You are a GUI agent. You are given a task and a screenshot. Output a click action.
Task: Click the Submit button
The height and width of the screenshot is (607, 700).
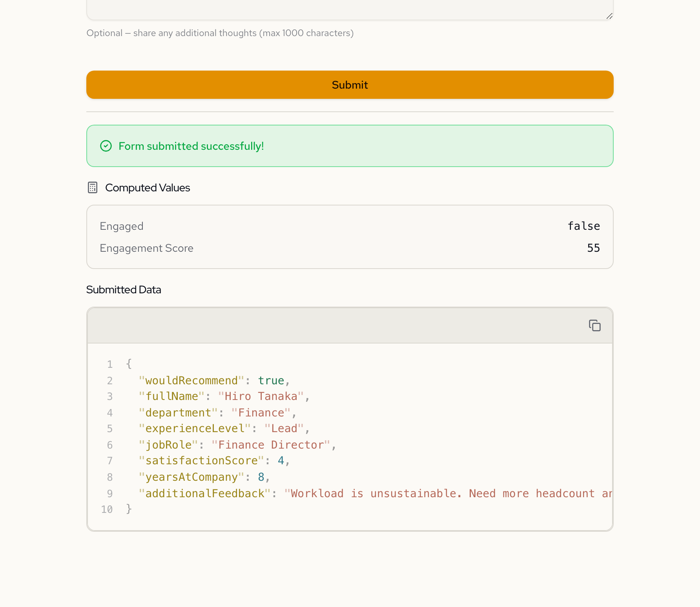(350, 85)
